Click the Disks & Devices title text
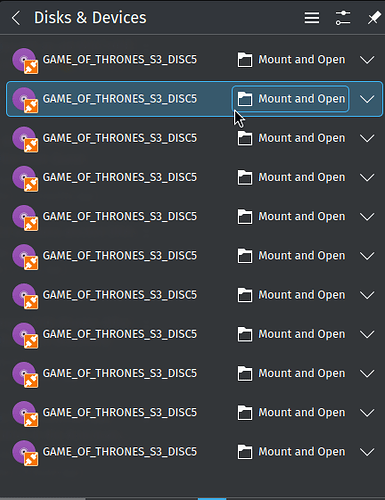The width and height of the screenshot is (385, 500). [90, 18]
